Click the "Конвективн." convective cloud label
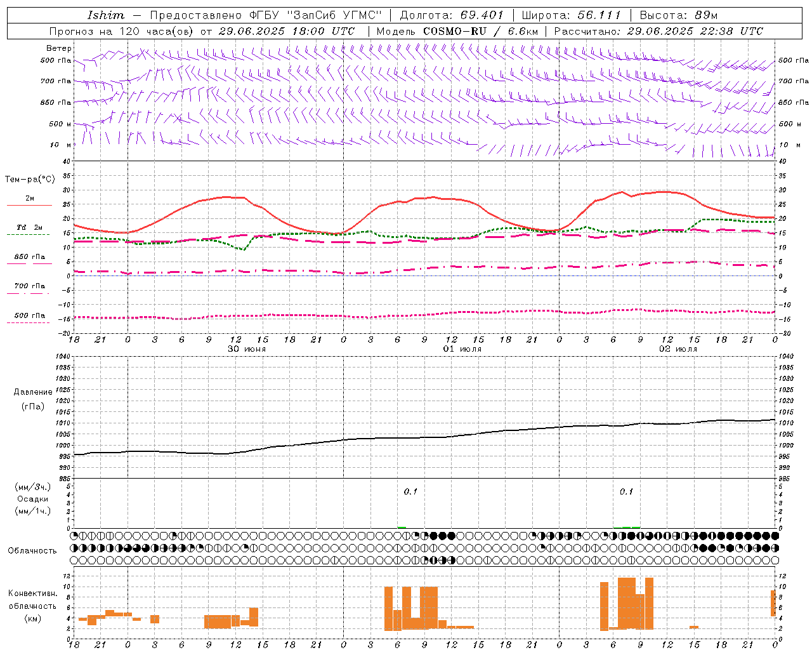812x650 pixels. (33, 594)
